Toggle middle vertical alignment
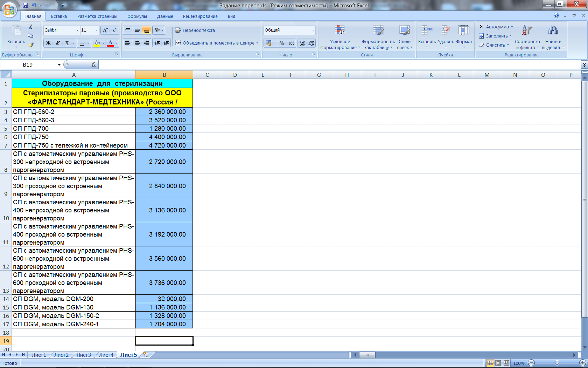 [x=137, y=30]
